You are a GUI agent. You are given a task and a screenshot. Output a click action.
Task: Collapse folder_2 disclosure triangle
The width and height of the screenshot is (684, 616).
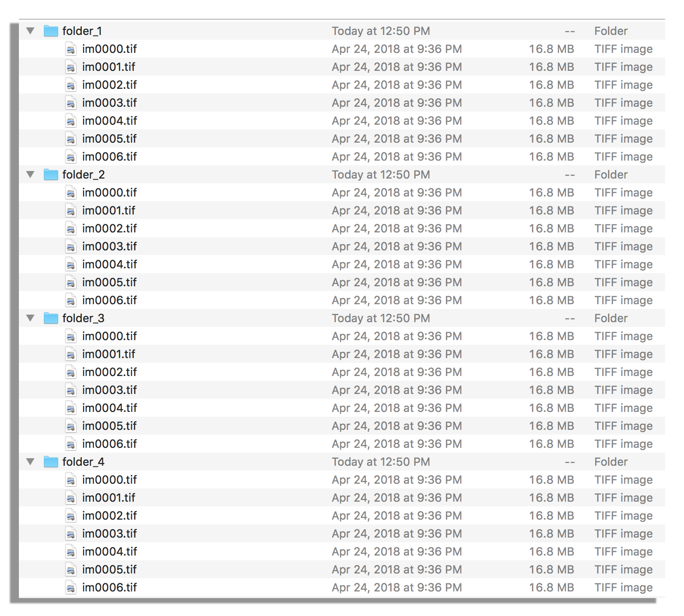[x=31, y=175]
